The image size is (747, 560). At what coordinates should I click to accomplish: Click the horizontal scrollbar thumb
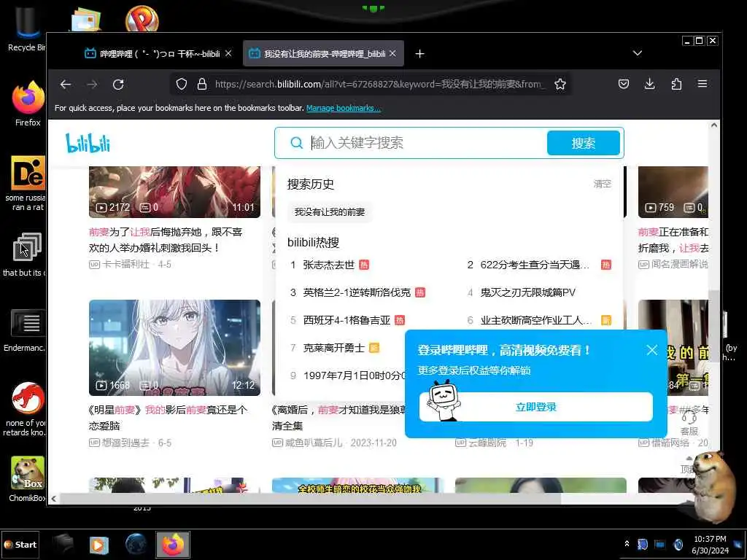[309, 499]
